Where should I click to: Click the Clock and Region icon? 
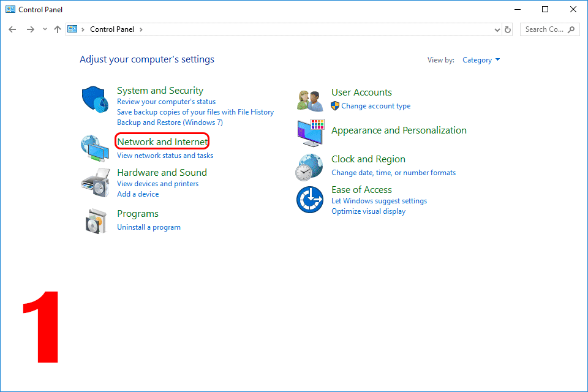point(309,167)
